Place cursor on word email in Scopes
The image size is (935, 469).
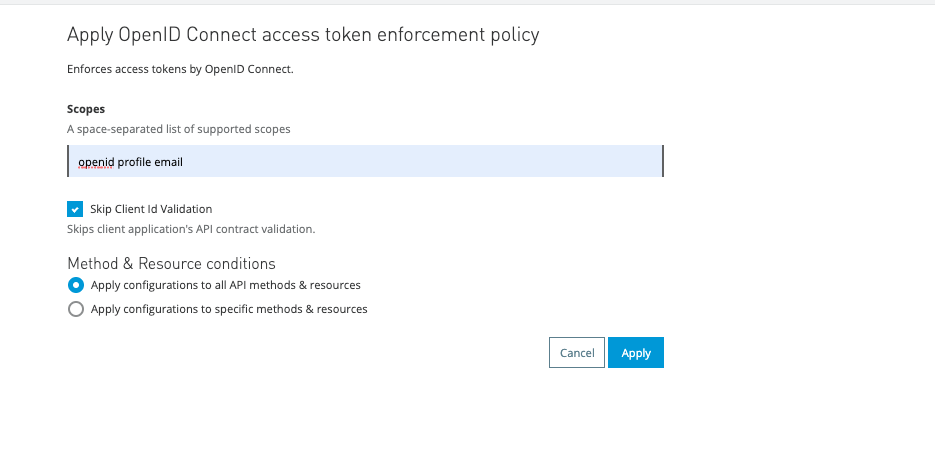(x=169, y=162)
